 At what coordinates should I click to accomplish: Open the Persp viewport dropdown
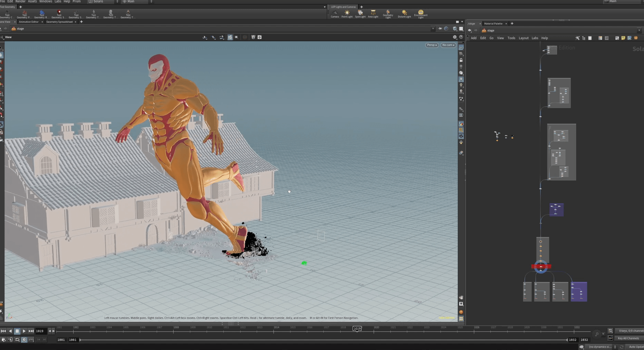point(432,45)
